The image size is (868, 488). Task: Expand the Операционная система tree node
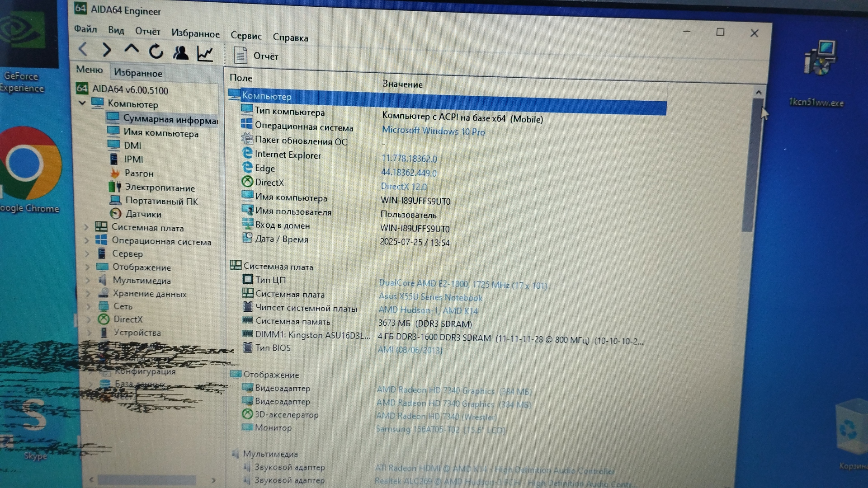pos(87,241)
